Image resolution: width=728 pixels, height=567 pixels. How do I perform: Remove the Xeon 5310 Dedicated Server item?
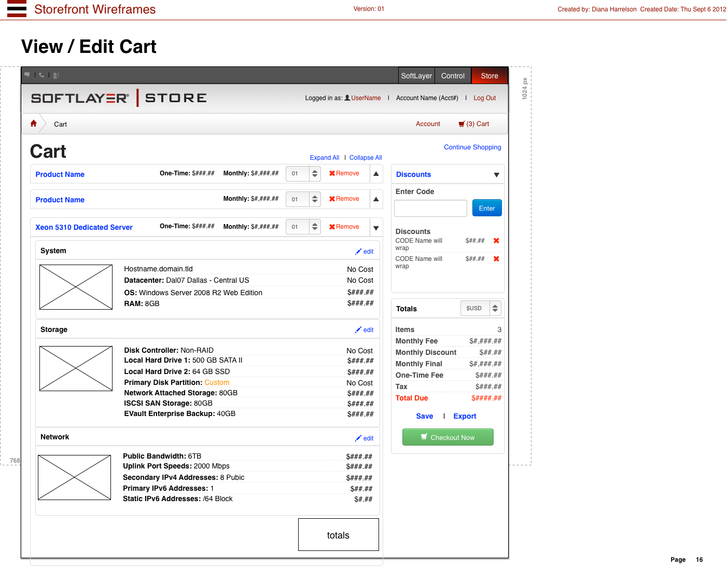(344, 227)
